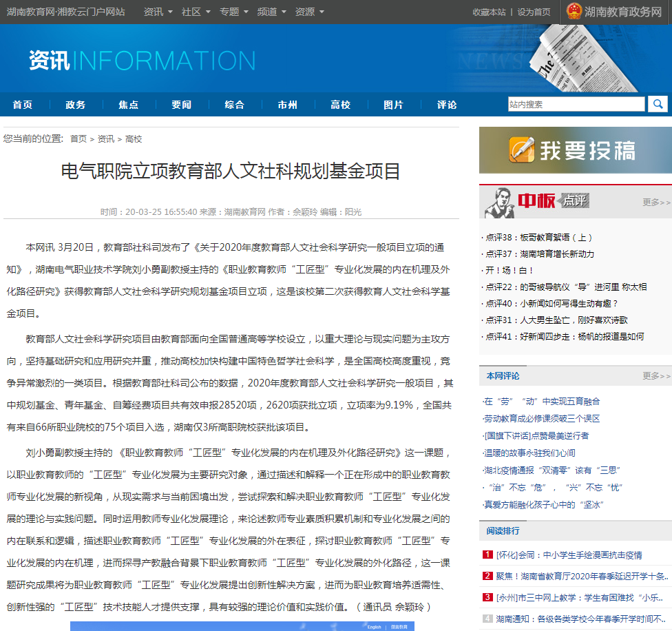This screenshot has width=672, height=631.
Task: Click 高校 in the breadcrumb path
Action: pos(134,139)
